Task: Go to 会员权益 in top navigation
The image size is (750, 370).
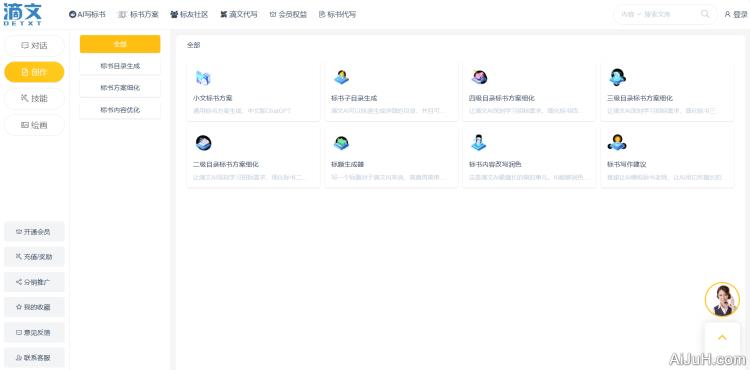Action: click(288, 14)
